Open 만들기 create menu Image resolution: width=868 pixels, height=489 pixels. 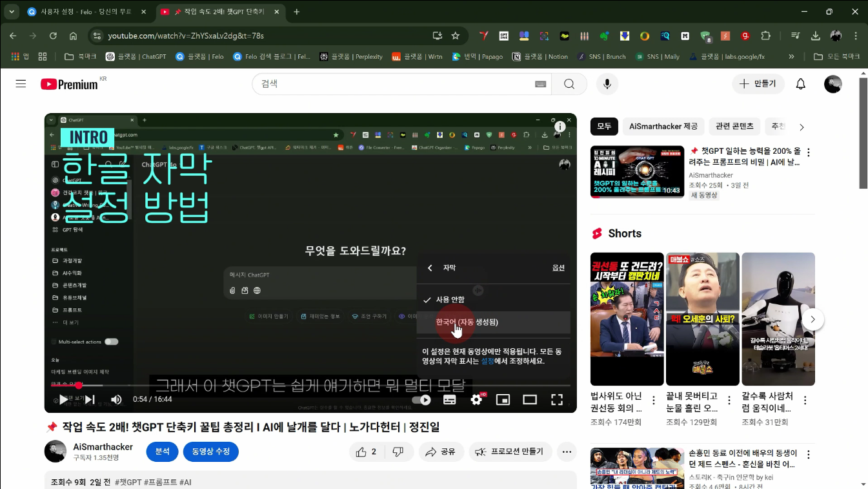click(758, 84)
